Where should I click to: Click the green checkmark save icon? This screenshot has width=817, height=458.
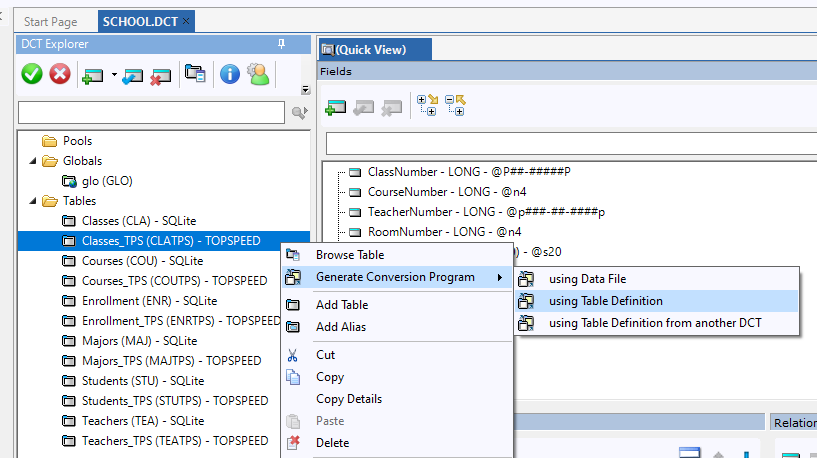tap(32, 74)
